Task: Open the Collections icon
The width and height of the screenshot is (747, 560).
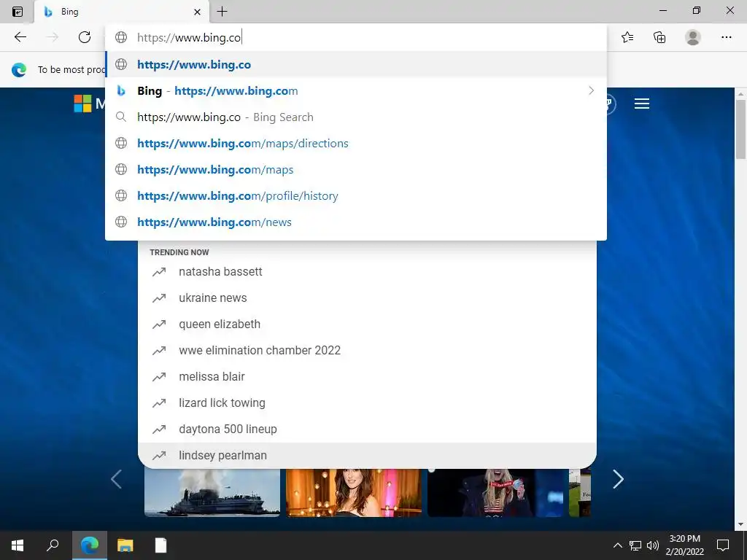Action: tap(659, 37)
